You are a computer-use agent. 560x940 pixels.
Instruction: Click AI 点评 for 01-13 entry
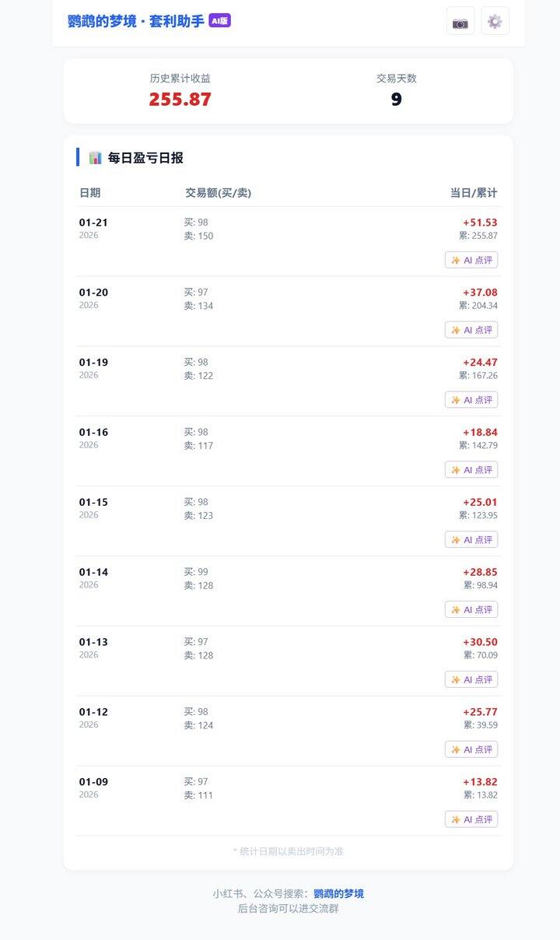click(x=471, y=679)
